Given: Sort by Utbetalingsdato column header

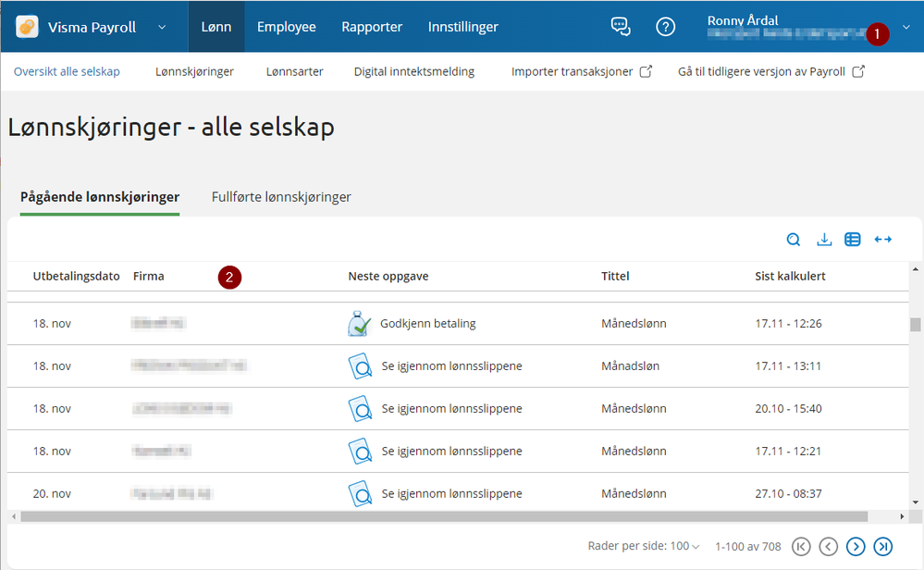Looking at the screenshot, I should [x=76, y=276].
